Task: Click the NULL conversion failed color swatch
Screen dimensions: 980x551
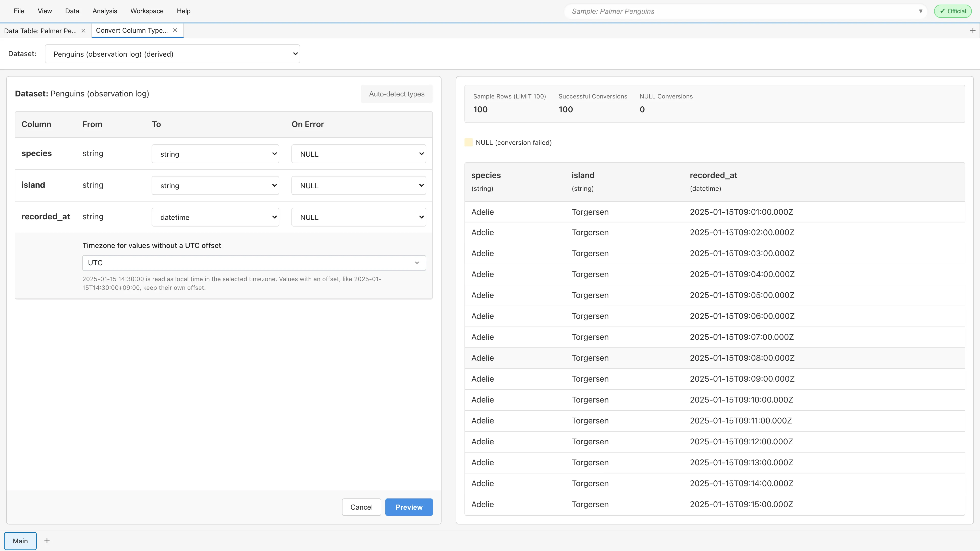Action: coord(468,142)
